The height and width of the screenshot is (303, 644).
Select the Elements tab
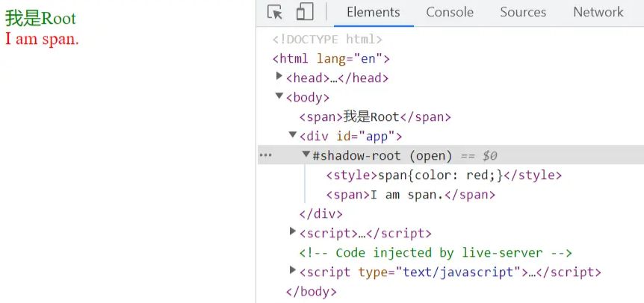[x=373, y=13]
